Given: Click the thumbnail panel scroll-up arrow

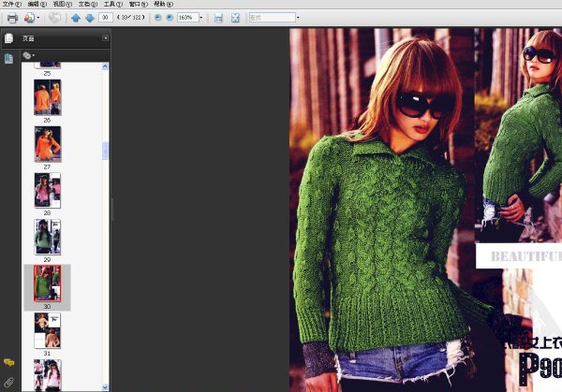Looking at the screenshot, I should pyautogui.click(x=105, y=66).
